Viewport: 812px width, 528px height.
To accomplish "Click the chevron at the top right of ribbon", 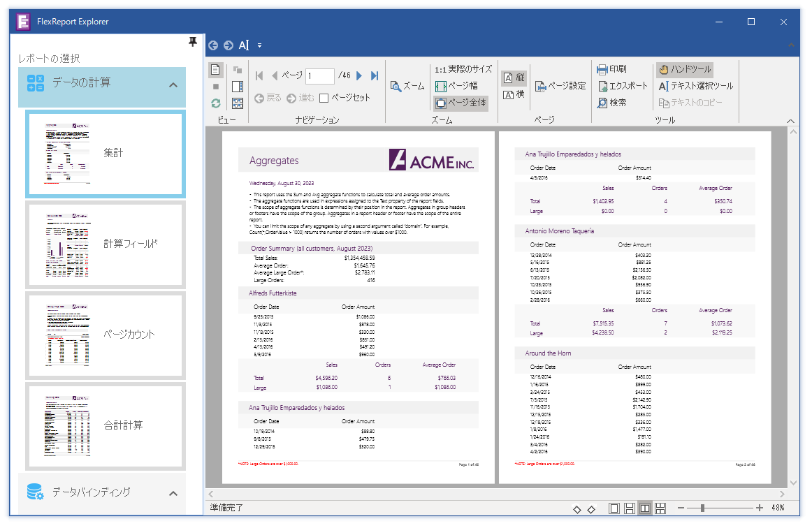I will 791,45.
